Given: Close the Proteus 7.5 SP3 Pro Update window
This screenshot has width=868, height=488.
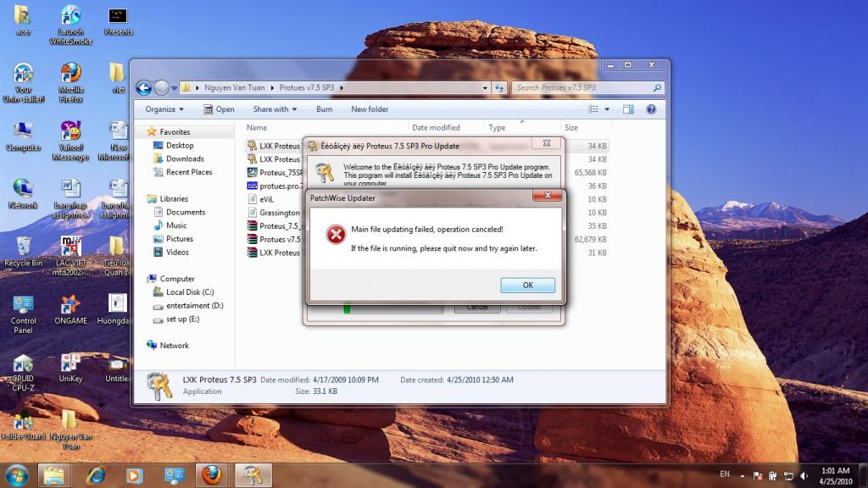Looking at the screenshot, I should [x=547, y=142].
